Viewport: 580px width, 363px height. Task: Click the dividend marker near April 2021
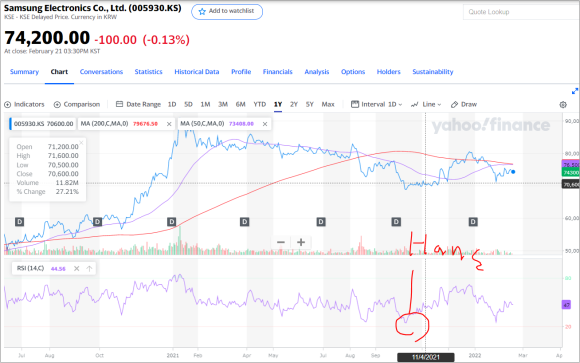(x=245, y=222)
